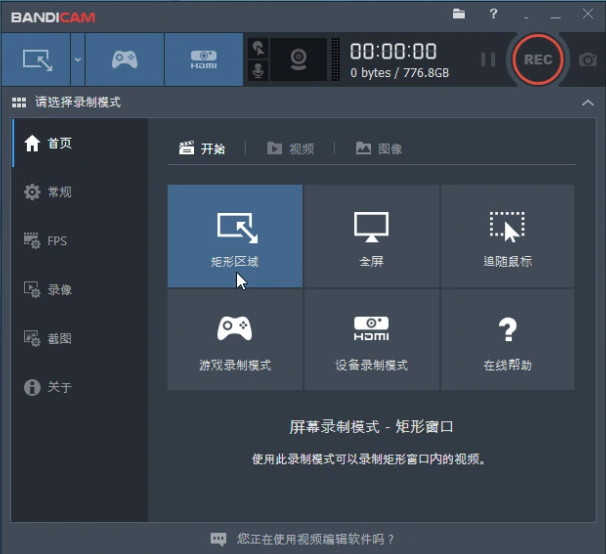Viewport: 606px width, 554px height.
Task: Open the 截图 settings tab
Action: (80, 338)
